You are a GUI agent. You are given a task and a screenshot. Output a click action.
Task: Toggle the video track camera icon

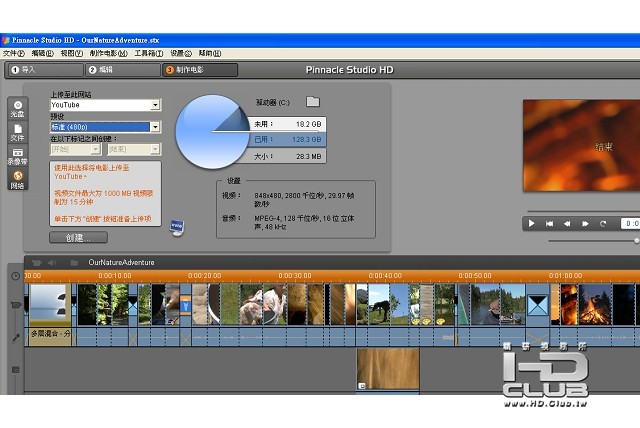pos(16,304)
